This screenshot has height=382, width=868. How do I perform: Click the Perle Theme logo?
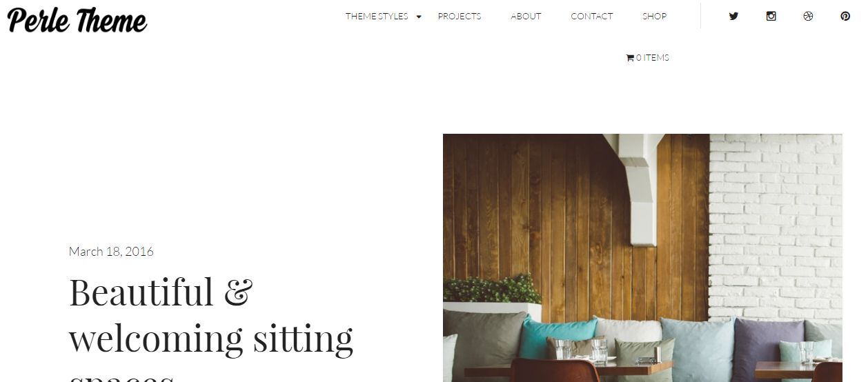pyautogui.click(x=77, y=20)
